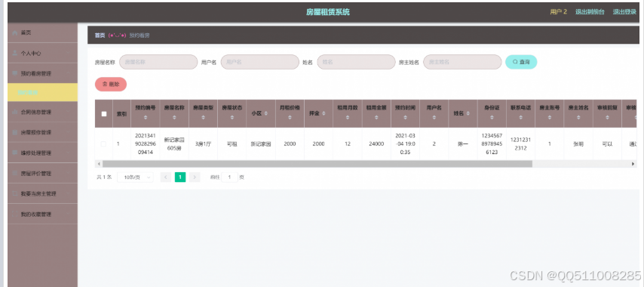Expand the 我的收藏管理 sidebar menu

click(x=42, y=214)
